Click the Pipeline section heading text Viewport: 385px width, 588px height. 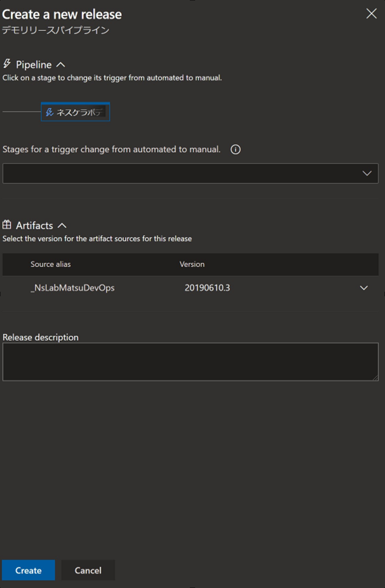34,64
